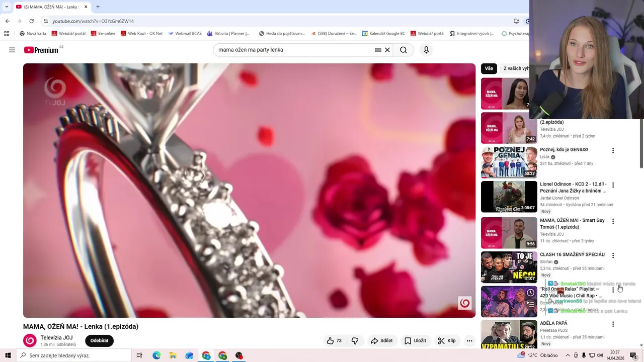Open Webmail BCAS bookmark
Viewport: 644px width, 362px height.
(185, 34)
